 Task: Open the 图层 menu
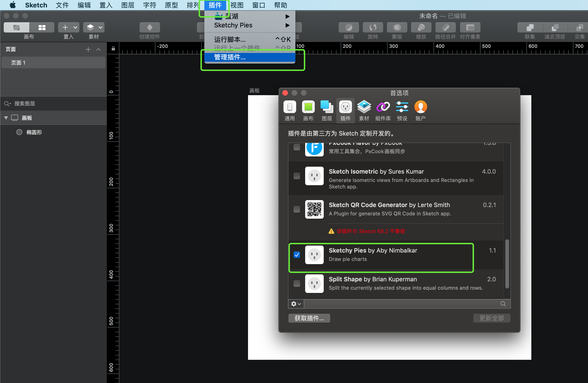(x=128, y=5)
